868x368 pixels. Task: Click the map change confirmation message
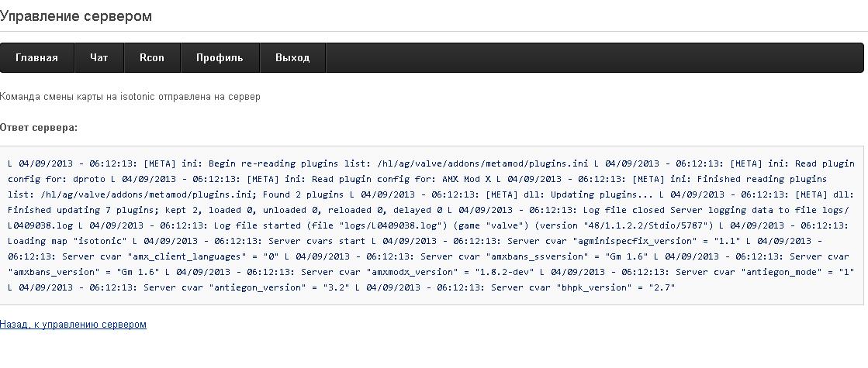coord(130,97)
